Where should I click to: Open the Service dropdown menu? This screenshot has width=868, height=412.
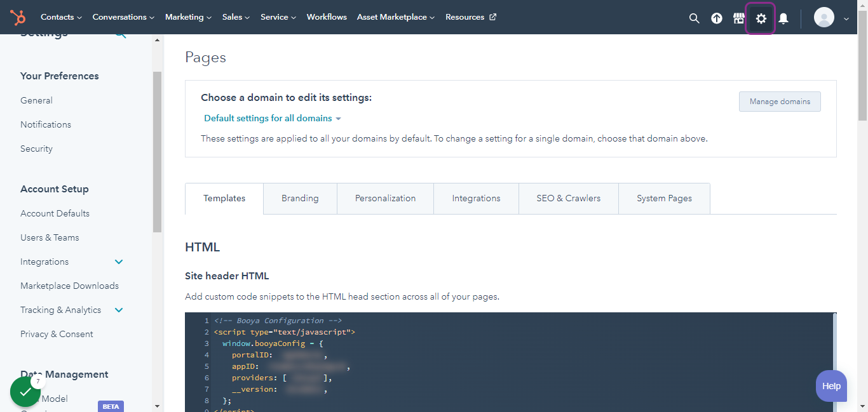coord(278,17)
